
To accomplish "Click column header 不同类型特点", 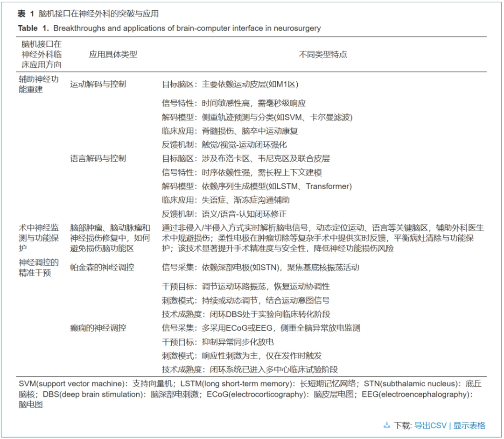I will [x=323, y=54].
